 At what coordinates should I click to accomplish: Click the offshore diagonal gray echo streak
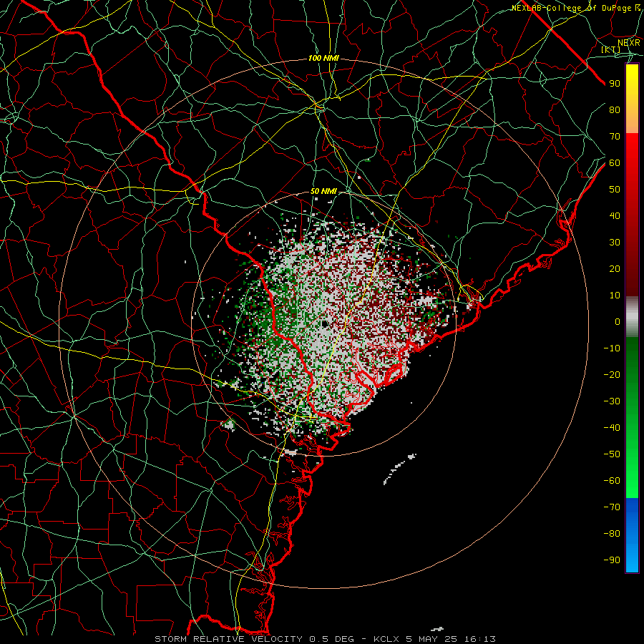pyautogui.click(x=399, y=468)
